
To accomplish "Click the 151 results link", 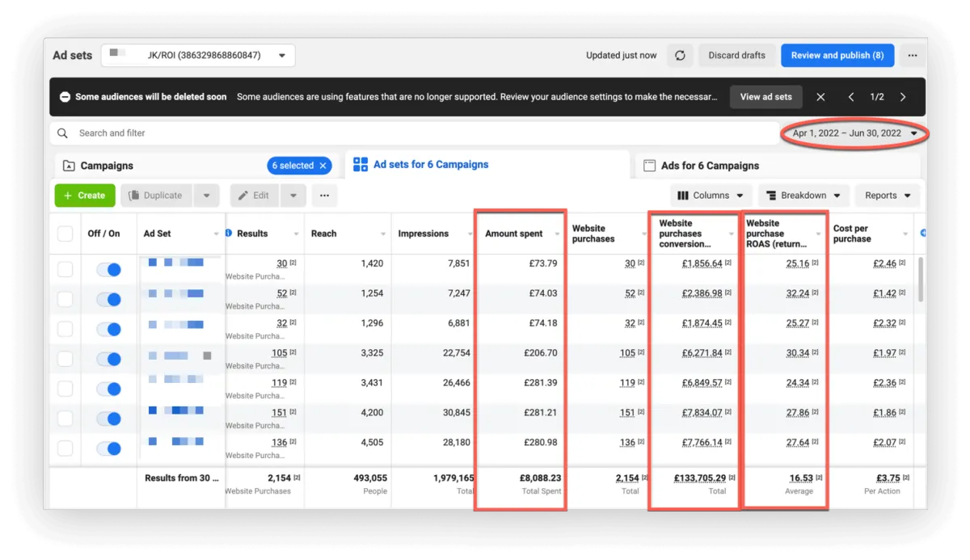I will 279,413.
